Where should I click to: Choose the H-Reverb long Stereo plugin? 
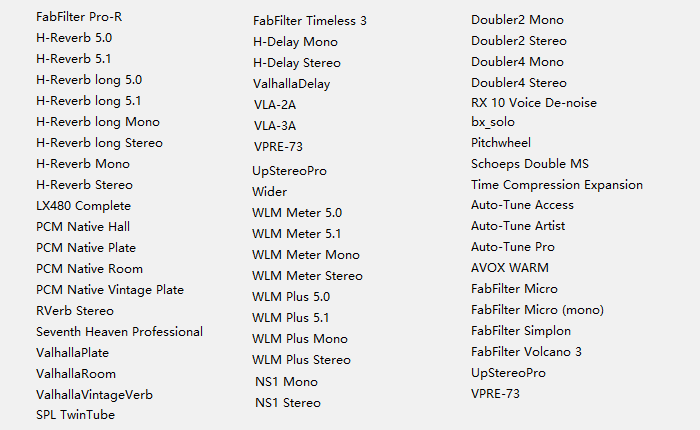point(99,143)
